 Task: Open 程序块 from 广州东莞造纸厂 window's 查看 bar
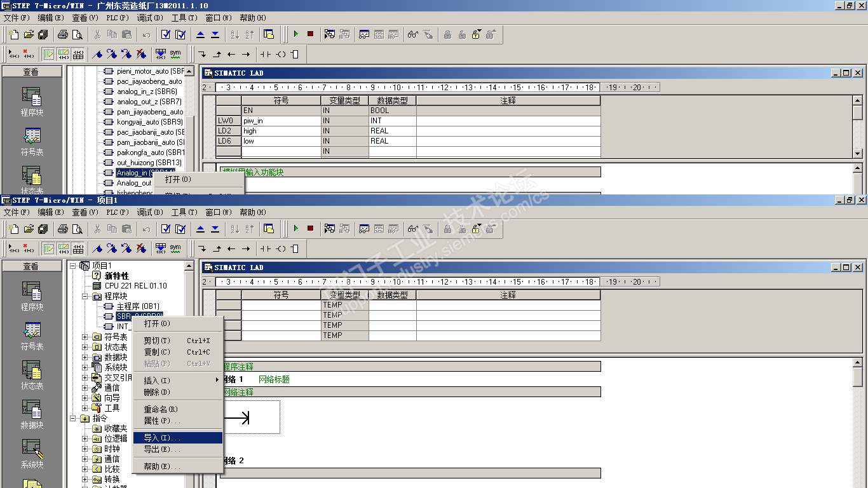click(32, 102)
